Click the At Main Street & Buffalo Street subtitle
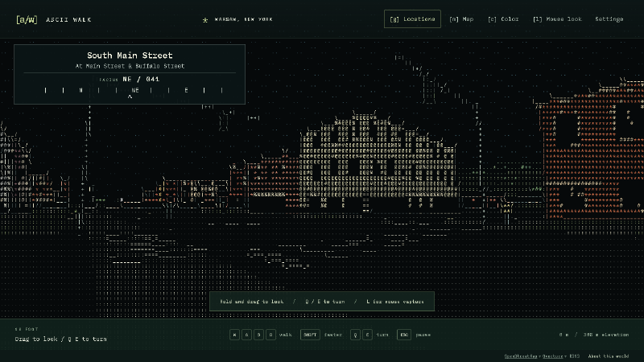 coord(130,66)
